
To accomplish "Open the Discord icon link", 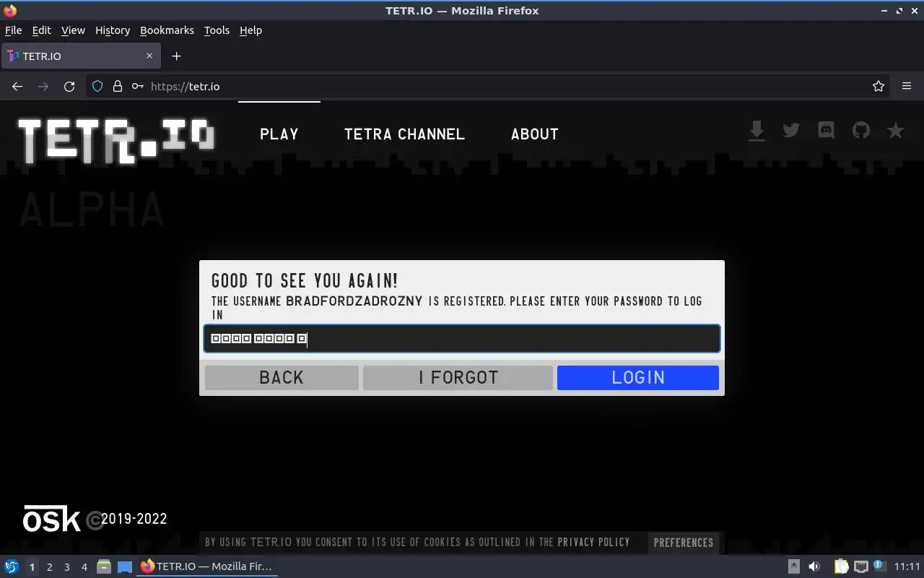I will [x=826, y=130].
